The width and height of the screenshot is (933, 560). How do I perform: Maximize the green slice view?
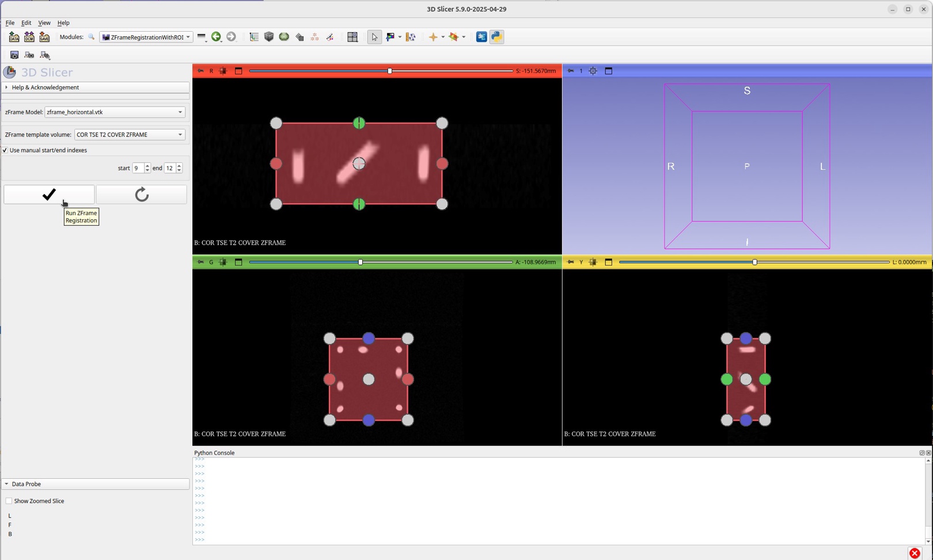pyautogui.click(x=238, y=262)
